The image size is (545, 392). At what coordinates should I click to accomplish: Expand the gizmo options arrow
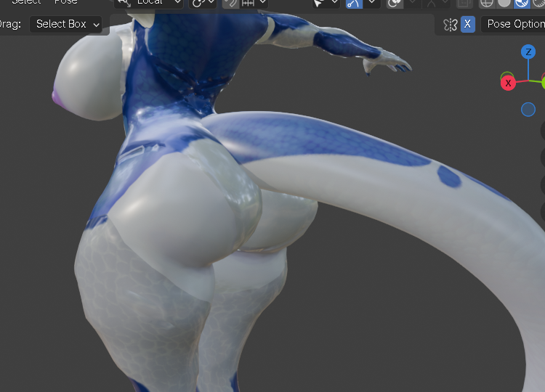pos(371,3)
